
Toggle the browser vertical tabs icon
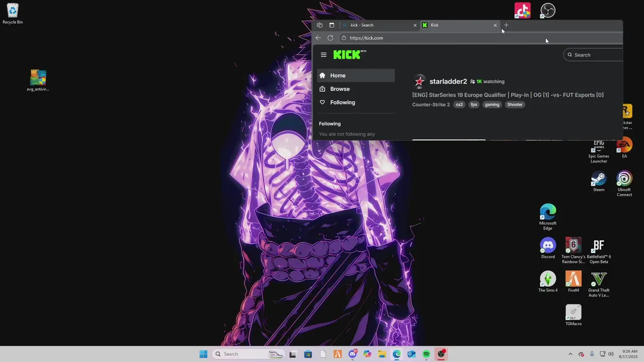click(x=332, y=25)
